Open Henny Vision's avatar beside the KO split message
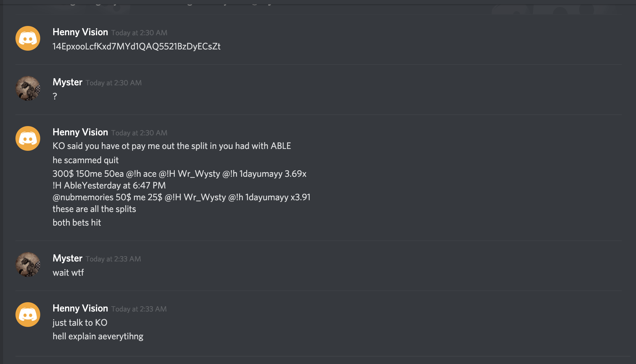Image resolution: width=636 pixels, height=364 pixels. tap(28, 138)
